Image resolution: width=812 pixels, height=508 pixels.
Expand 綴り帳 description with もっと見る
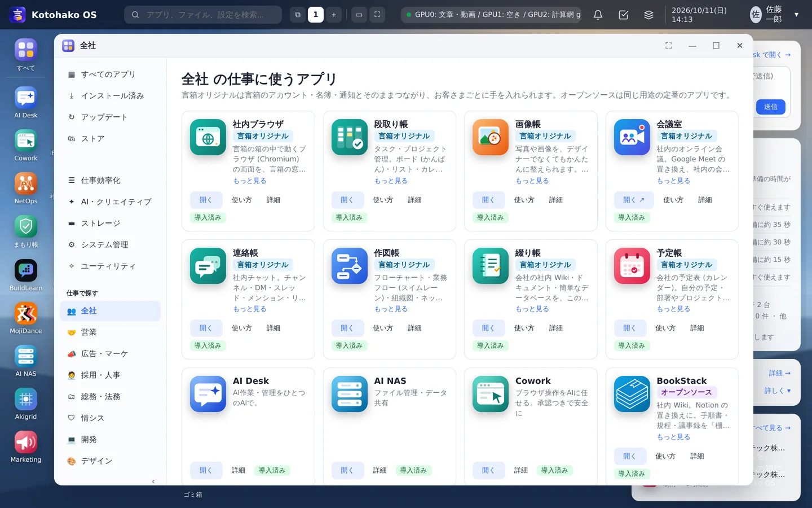tap(532, 309)
